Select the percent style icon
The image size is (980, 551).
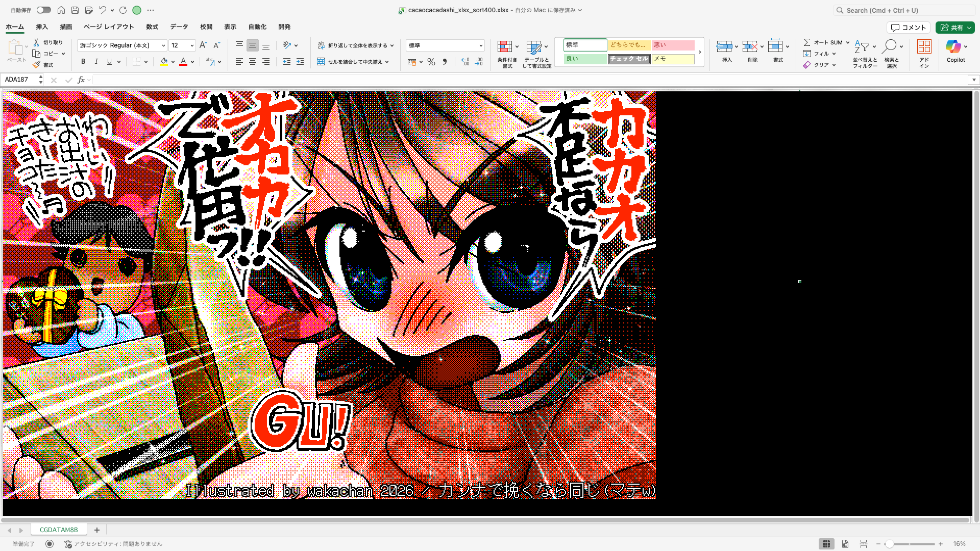431,62
